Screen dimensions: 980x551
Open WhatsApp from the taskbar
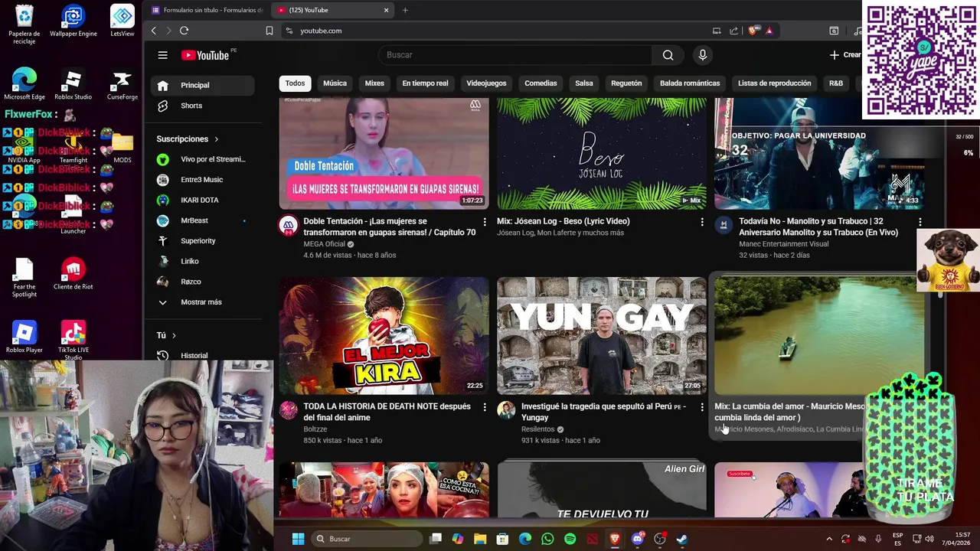[547, 539]
